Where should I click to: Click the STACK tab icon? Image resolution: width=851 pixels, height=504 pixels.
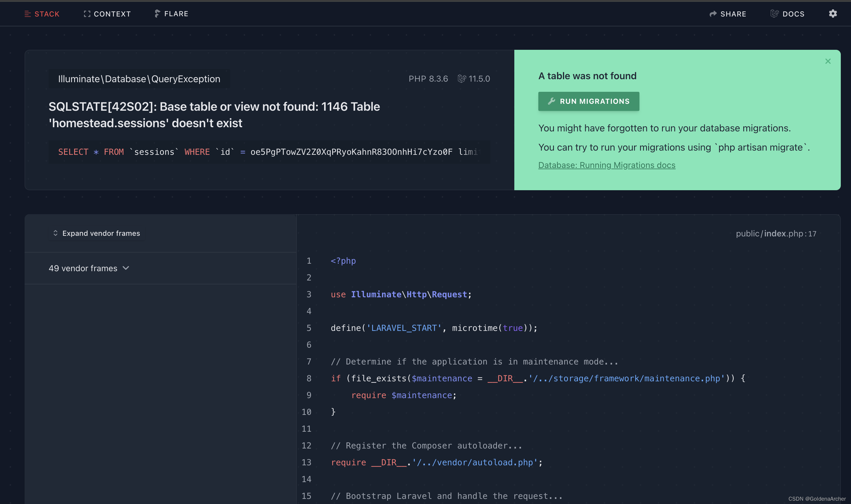click(x=28, y=13)
